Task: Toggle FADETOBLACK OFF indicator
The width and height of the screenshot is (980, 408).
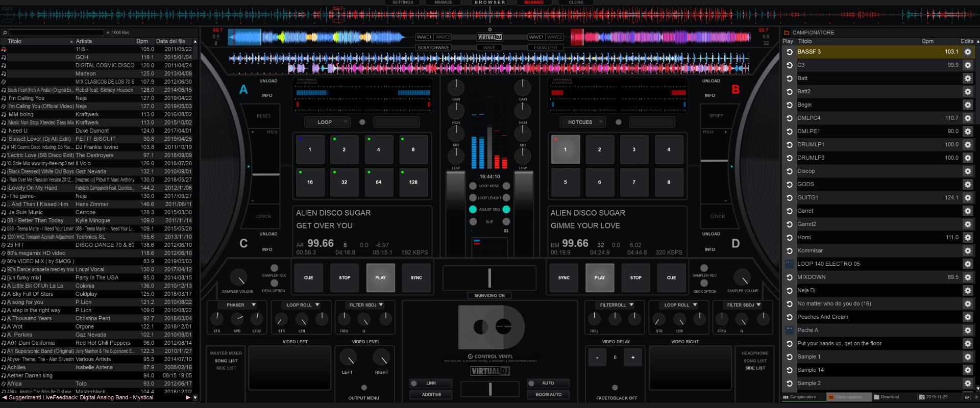Action: (615, 388)
